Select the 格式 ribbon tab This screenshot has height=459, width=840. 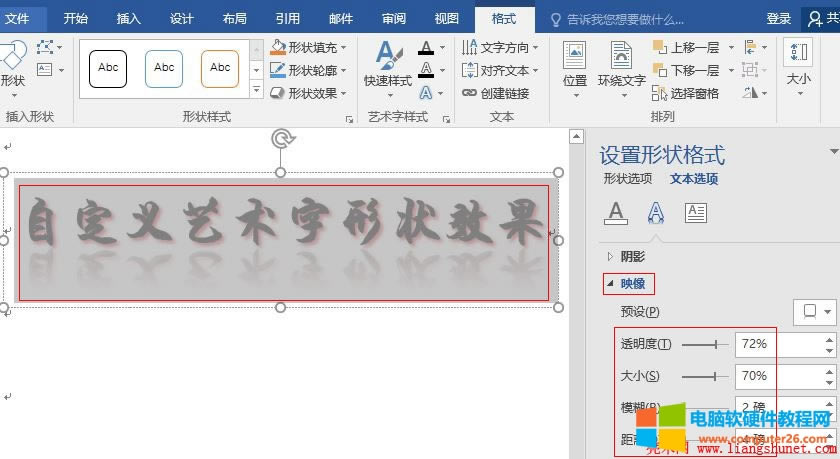[504, 19]
